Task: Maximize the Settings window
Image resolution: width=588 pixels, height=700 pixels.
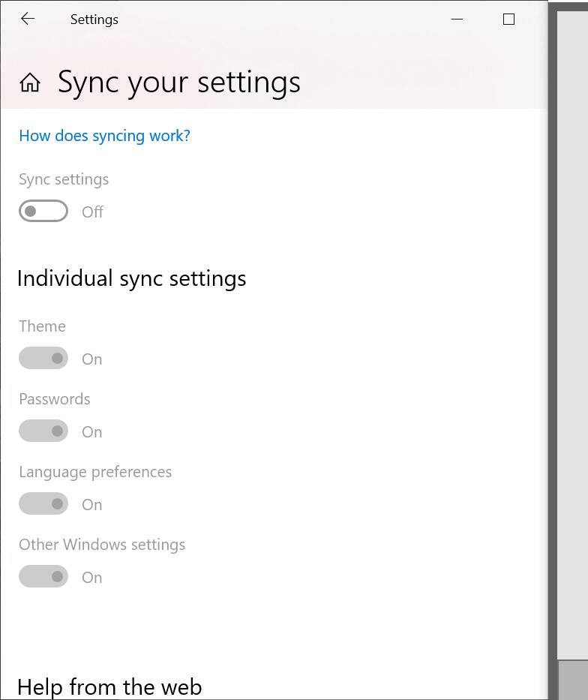Action: point(508,20)
